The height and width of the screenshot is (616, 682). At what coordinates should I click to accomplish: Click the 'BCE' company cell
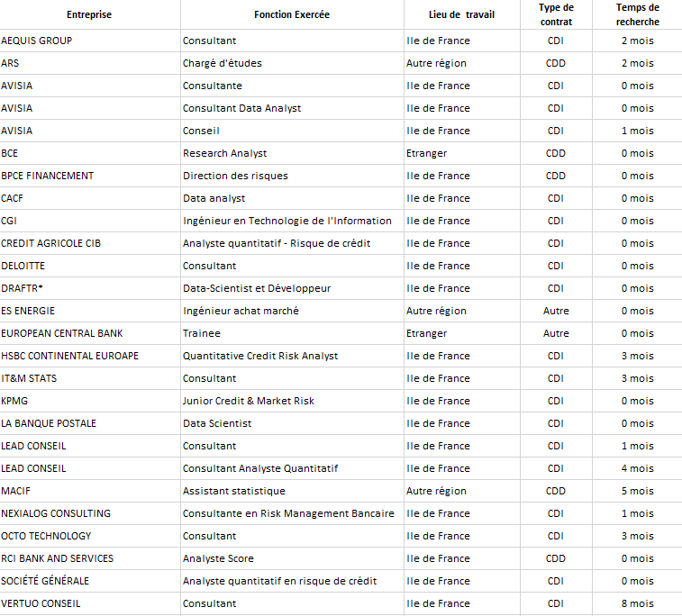point(90,153)
